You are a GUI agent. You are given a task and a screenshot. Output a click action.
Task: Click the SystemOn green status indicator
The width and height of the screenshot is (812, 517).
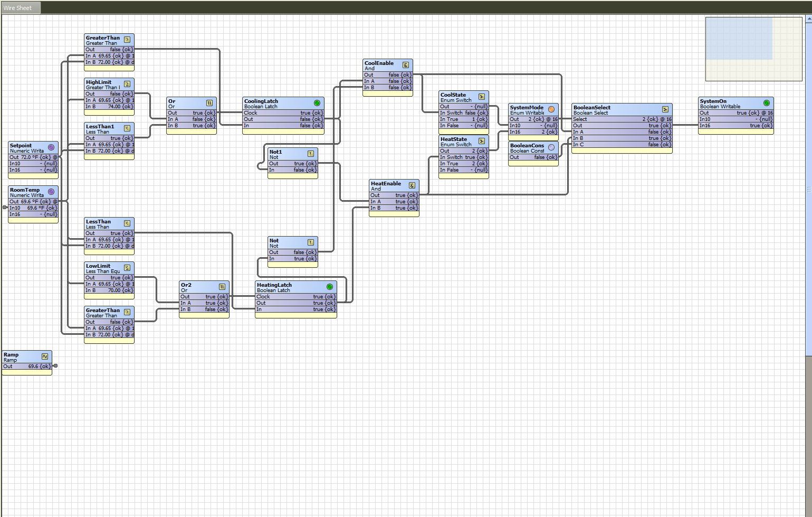767,103
